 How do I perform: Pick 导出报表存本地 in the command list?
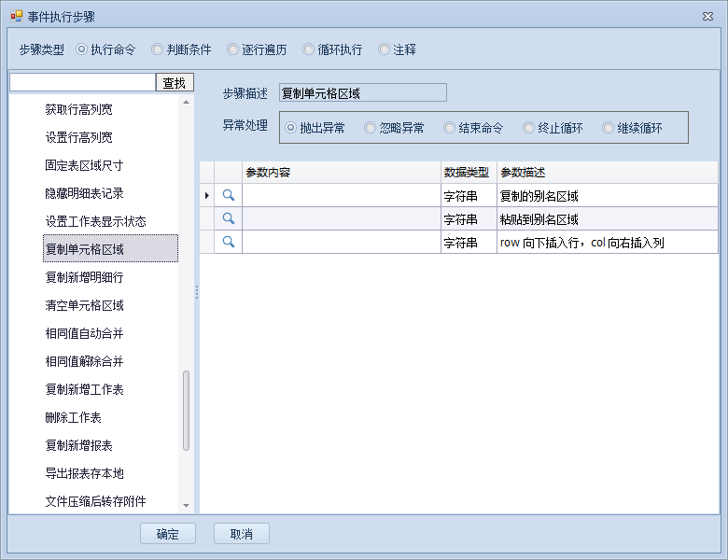85,473
